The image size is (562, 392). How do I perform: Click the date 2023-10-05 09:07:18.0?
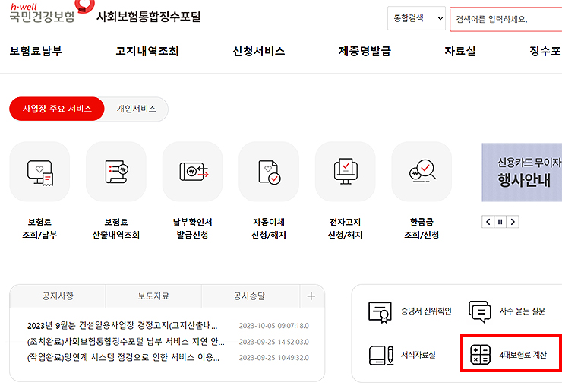(274, 326)
